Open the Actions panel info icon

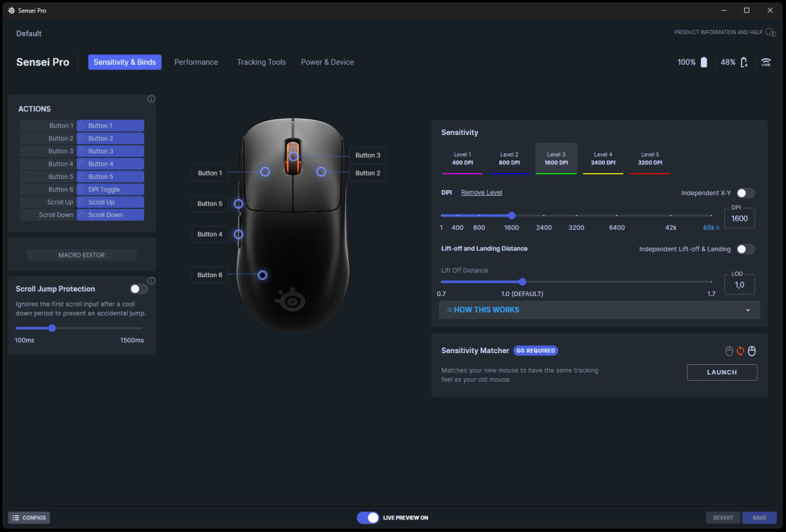[x=151, y=99]
